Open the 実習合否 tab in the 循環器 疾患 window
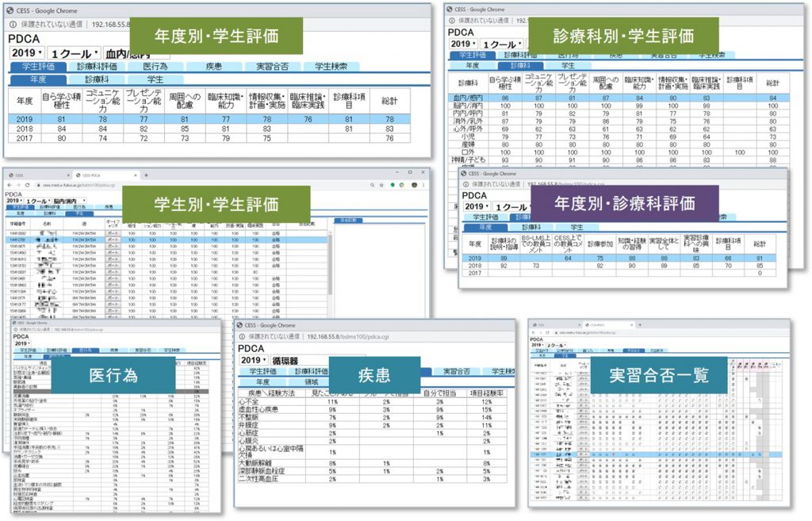The image size is (812, 521). click(457, 371)
